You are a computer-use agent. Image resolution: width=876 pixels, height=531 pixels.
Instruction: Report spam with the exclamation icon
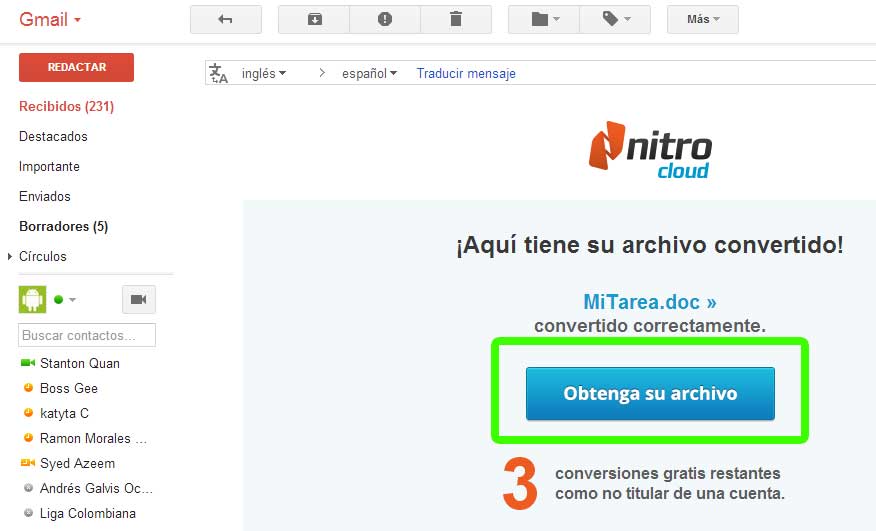385,20
